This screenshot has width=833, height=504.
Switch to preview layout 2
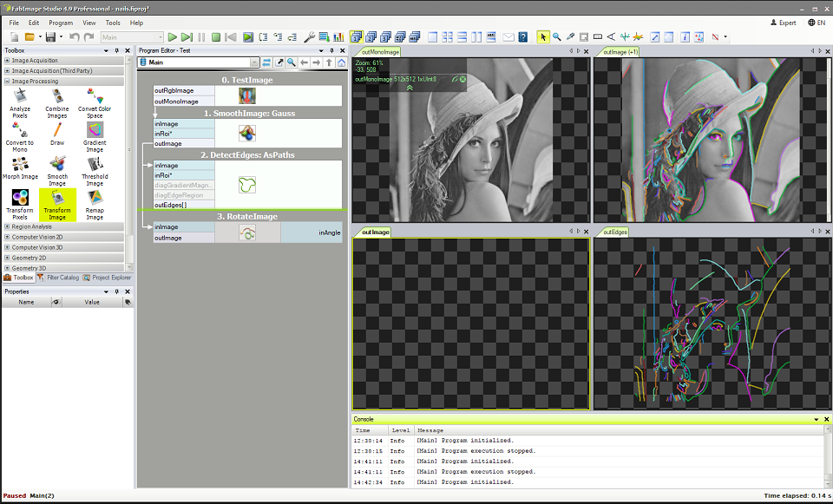(x=371, y=37)
